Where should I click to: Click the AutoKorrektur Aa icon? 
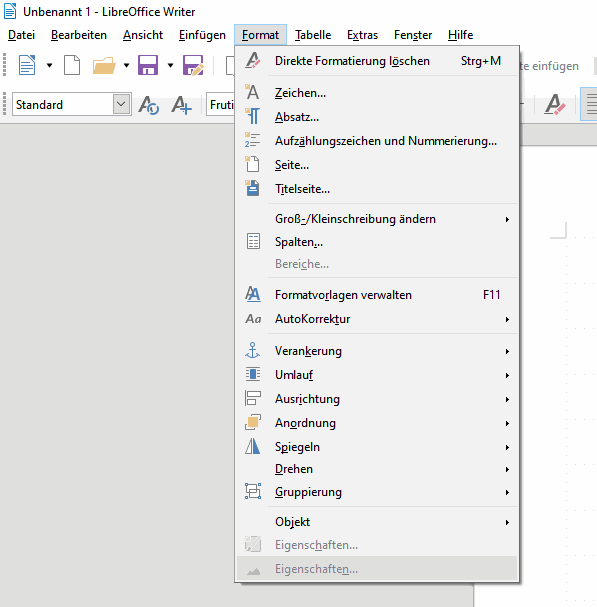point(253,319)
